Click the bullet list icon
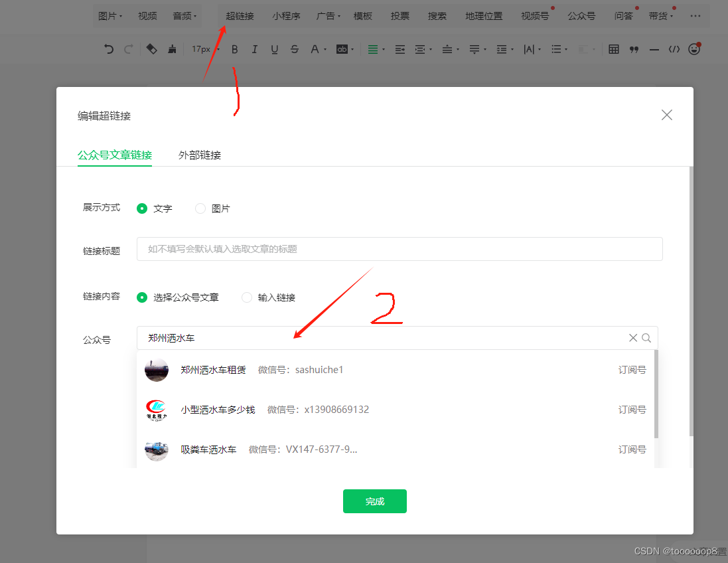728x563 pixels. tap(556, 49)
